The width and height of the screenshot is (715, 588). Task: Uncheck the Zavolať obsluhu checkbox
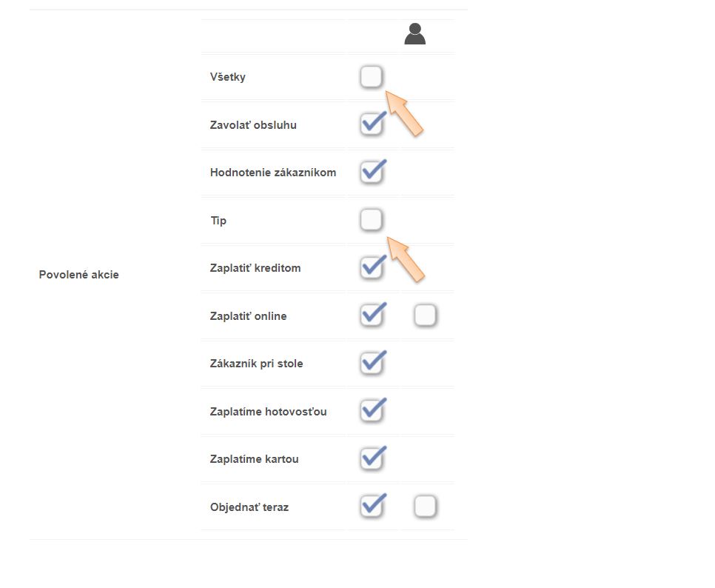coord(372,124)
